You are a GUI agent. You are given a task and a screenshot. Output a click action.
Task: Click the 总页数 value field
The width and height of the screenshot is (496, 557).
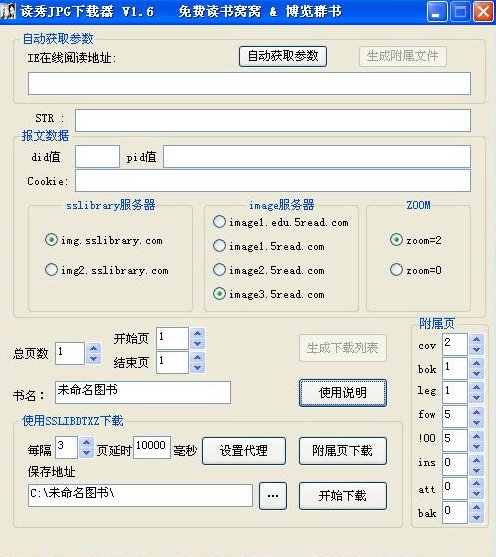(x=70, y=353)
